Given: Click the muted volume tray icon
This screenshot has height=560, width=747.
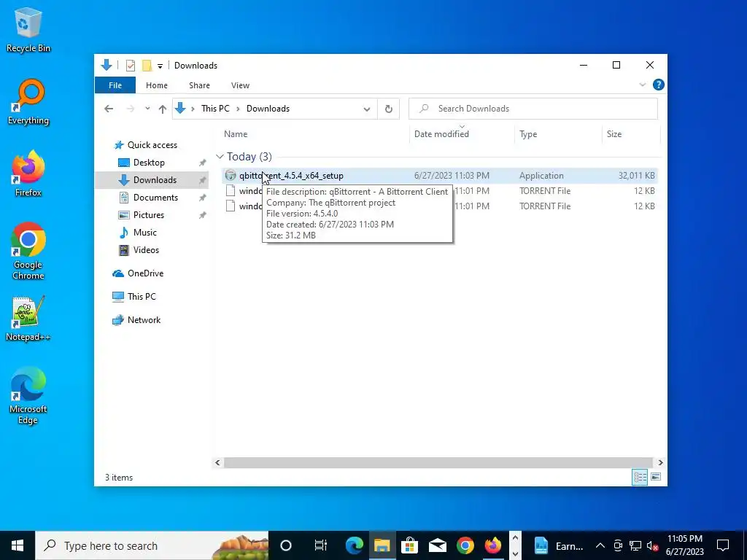Looking at the screenshot, I should (653, 545).
